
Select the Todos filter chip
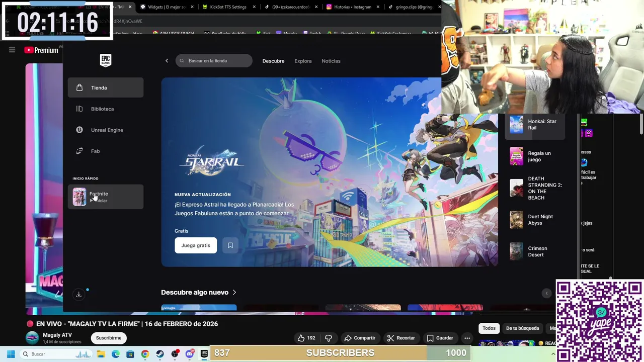[489, 328]
